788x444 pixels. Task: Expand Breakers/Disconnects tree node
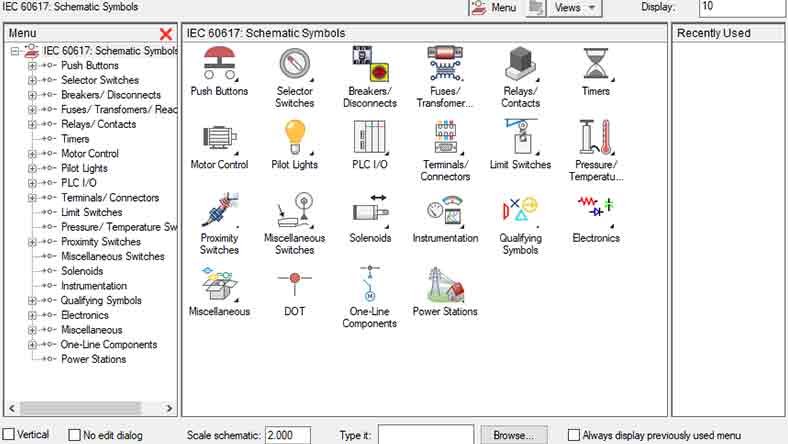(32, 95)
